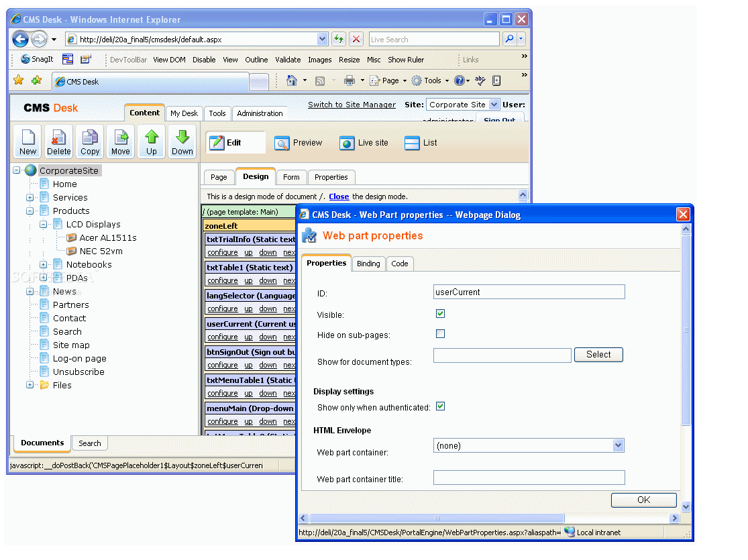Open the address bar URL dropdown
This screenshot has width=748, height=560.
tap(323, 39)
